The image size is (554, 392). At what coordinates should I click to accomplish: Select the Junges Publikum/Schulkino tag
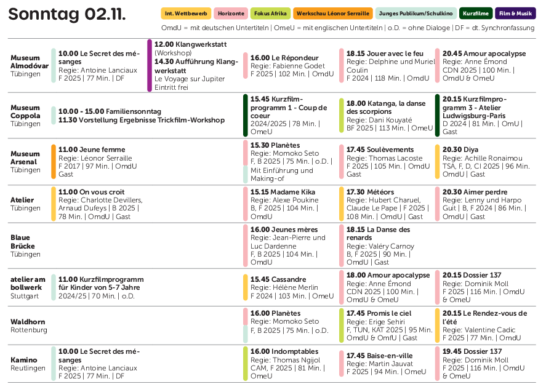[415, 13]
